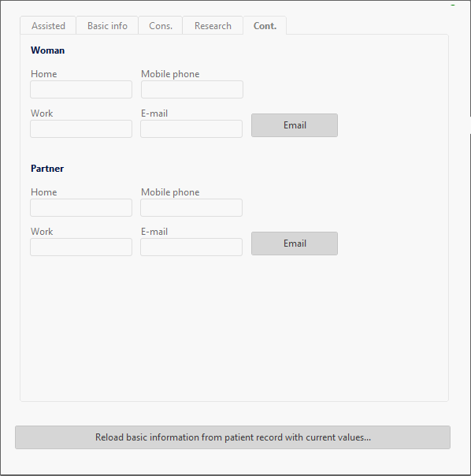Click the Mobile phone label in Woman section

click(170, 74)
